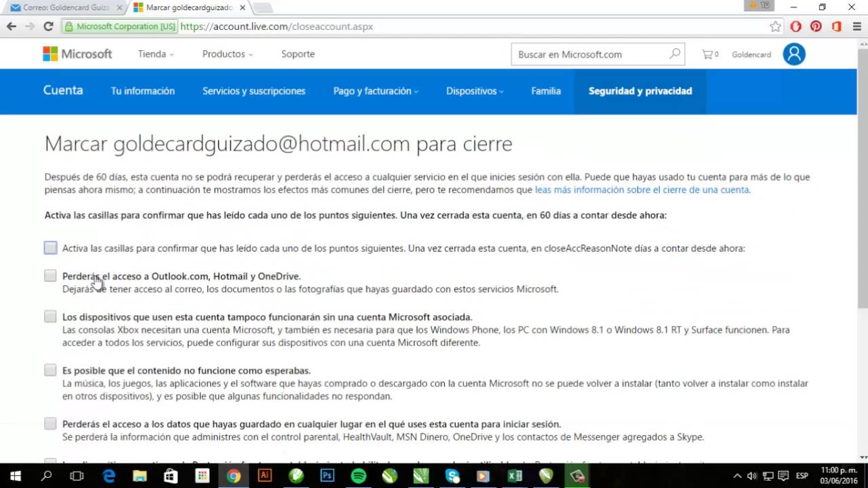Show hidden tray icons

738,476
